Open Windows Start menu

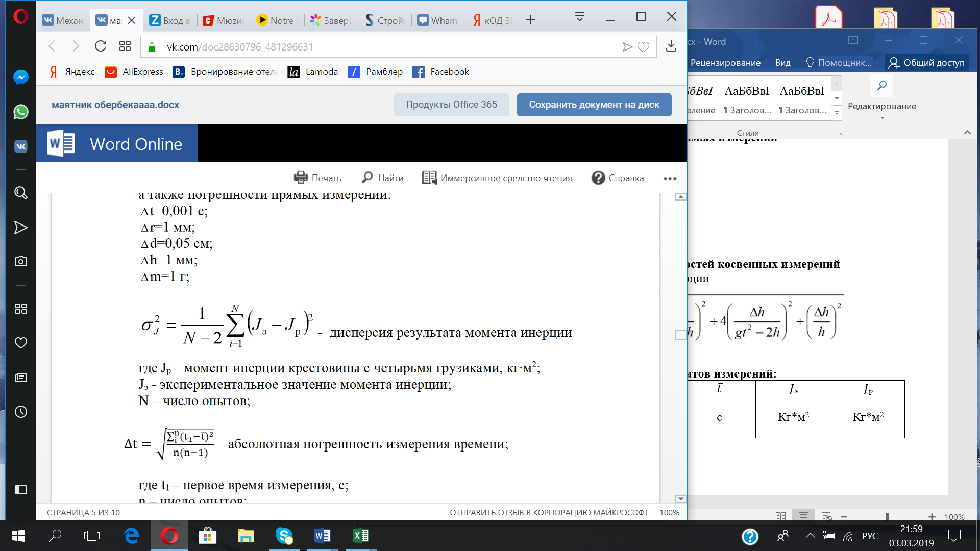point(18,536)
